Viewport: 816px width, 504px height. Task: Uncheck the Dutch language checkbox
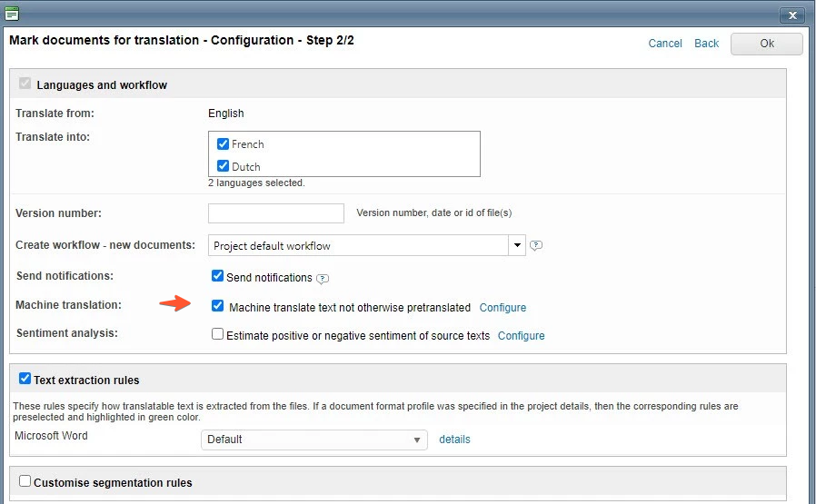click(223, 166)
